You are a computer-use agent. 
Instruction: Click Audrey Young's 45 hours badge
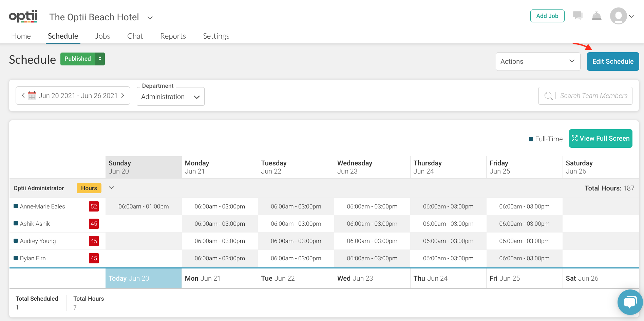94,241
